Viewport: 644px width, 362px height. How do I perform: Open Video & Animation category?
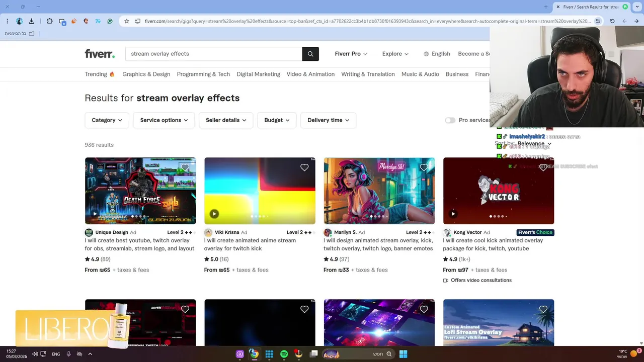[310, 74]
